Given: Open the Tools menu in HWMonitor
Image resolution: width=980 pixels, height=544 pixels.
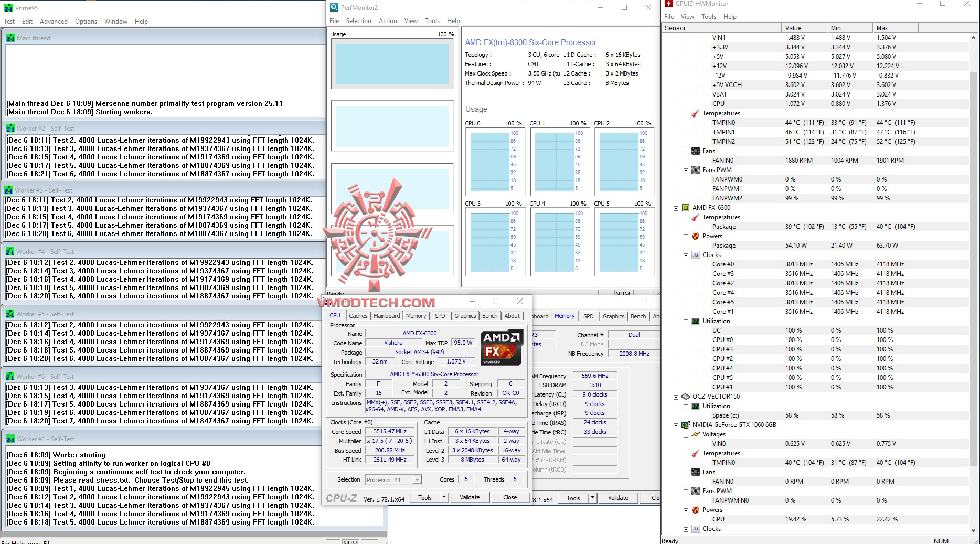Looking at the screenshot, I should [x=709, y=17].
